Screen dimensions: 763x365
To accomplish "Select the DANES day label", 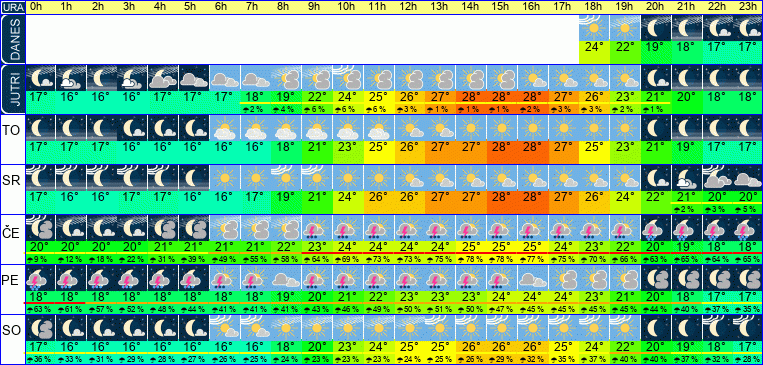I will (x=13, y=39).
